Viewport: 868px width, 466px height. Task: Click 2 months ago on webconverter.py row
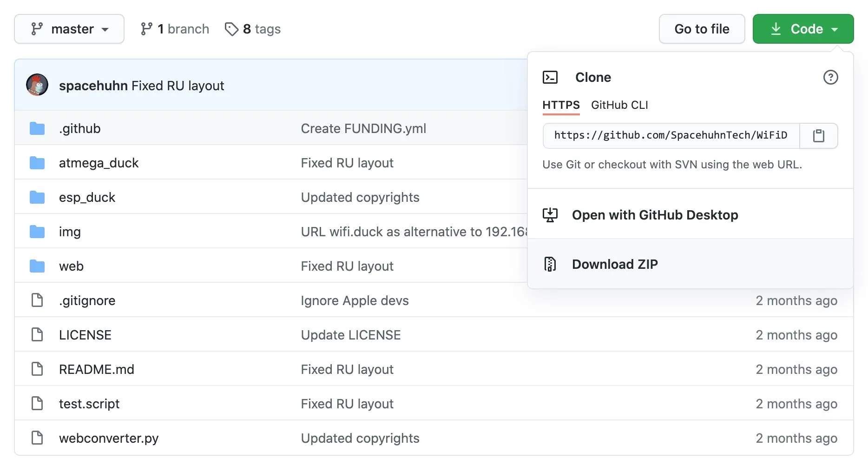(796, 438)
